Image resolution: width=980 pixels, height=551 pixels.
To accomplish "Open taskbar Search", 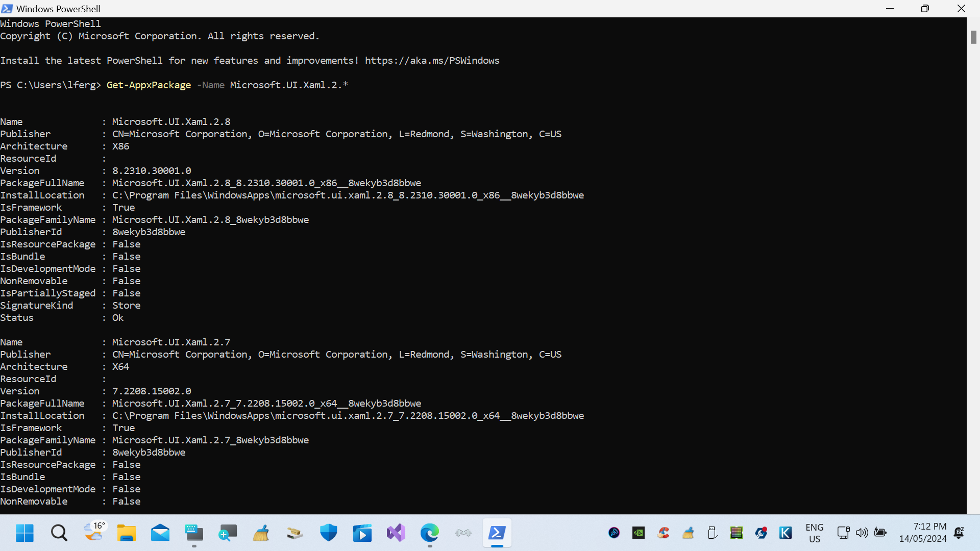I will tap(59, 533).
